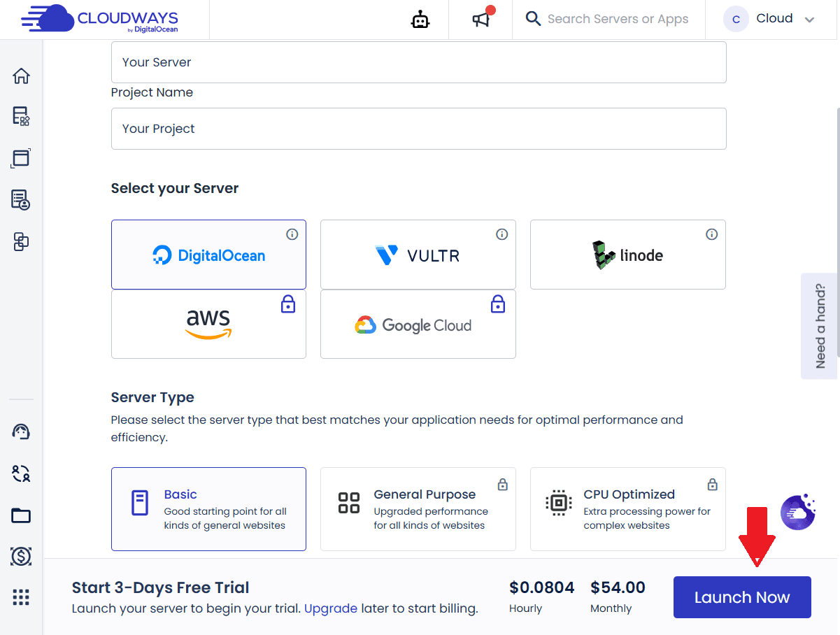Open the Need a hand? side tab

click(x=820, y=326)
